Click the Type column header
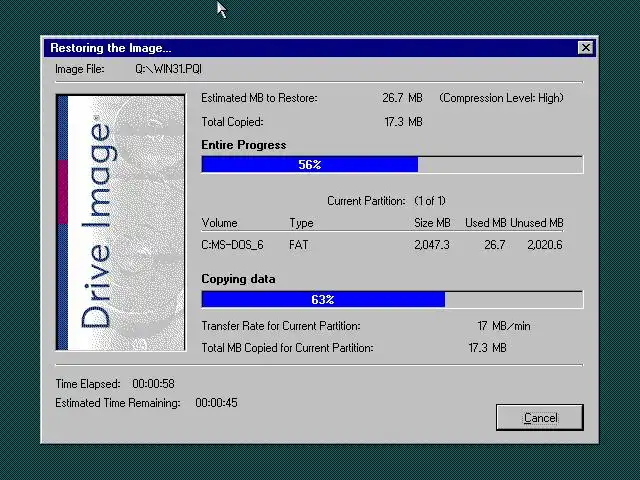Image resolution: width=640 pixels, height=480 pixels. pos(301,223)
